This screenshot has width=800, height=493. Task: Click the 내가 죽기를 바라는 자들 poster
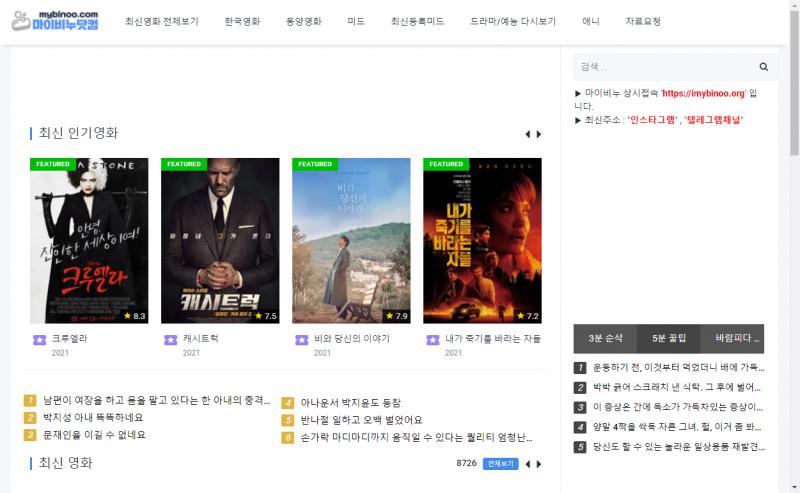[x=483, y=240]
